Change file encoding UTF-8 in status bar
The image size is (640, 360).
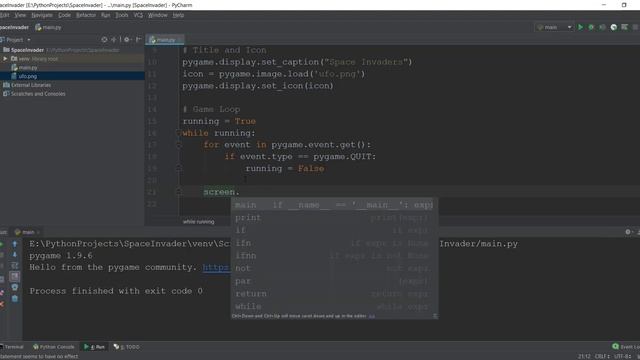click(623, 356)
